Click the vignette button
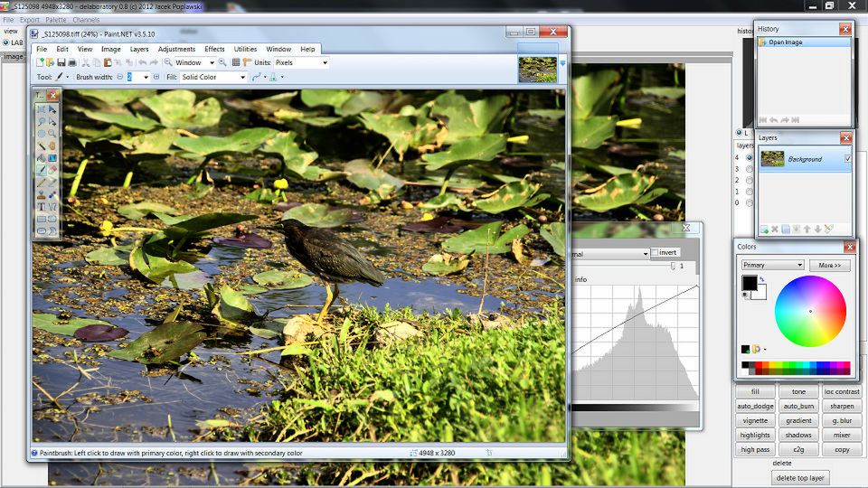868x488 pixels. tap(755, 420)
